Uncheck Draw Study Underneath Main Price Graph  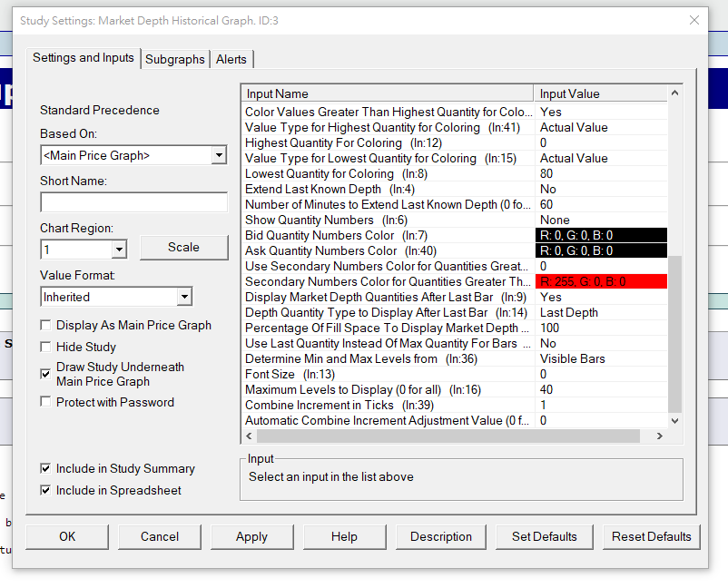(45, 374)
